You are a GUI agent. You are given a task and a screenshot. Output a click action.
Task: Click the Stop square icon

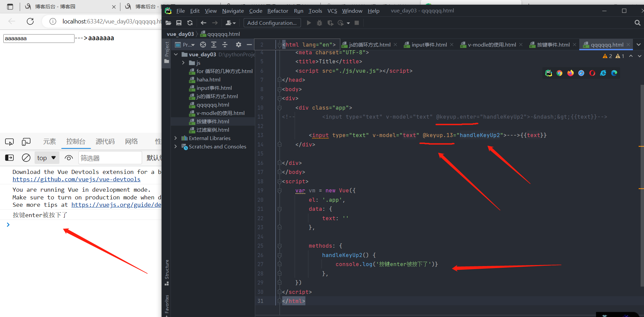pyautogui.click(x=357, y=23)
